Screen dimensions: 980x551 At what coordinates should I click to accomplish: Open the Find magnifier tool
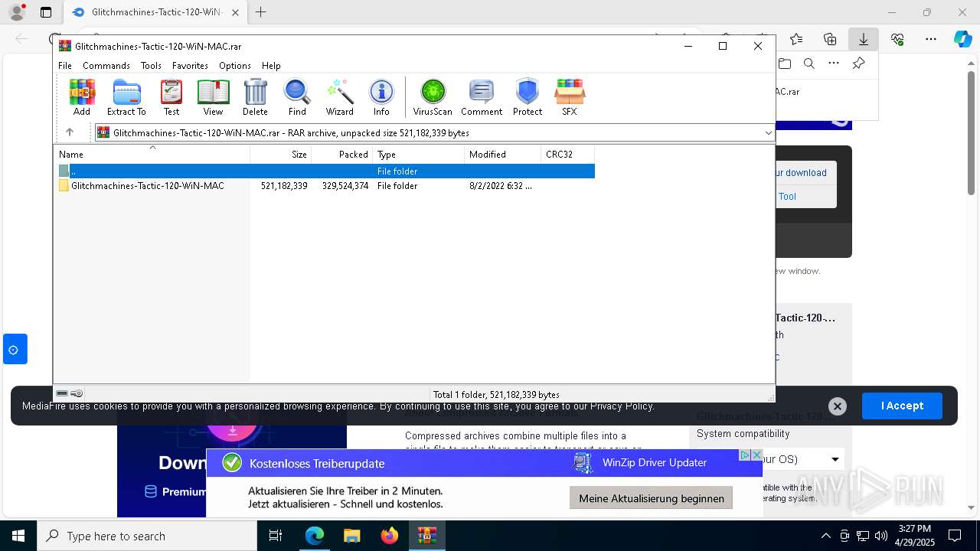click(x=297, y=97)
